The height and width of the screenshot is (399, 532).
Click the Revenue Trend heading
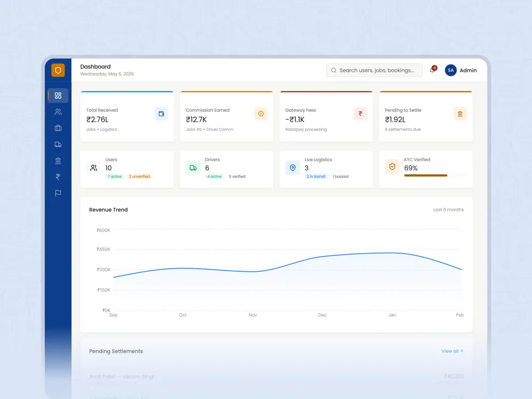point(108,210)
